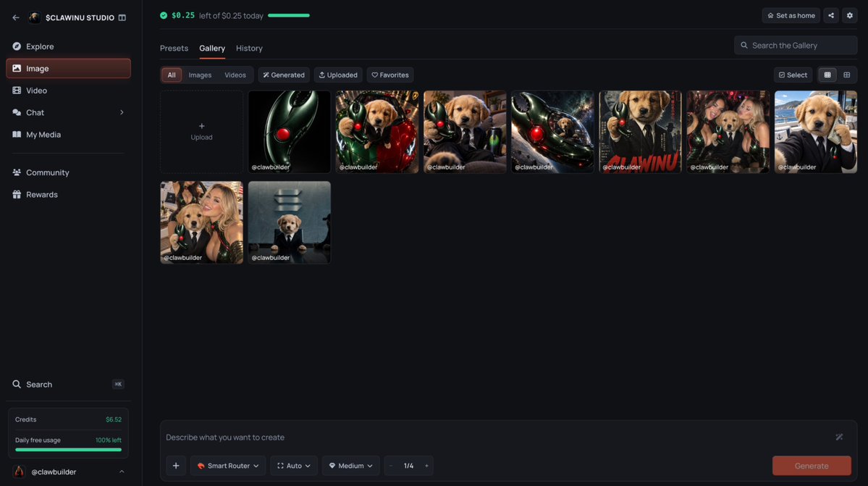Open the Smart Router model dropdown

pyautogui.click(x=227, y=466)
